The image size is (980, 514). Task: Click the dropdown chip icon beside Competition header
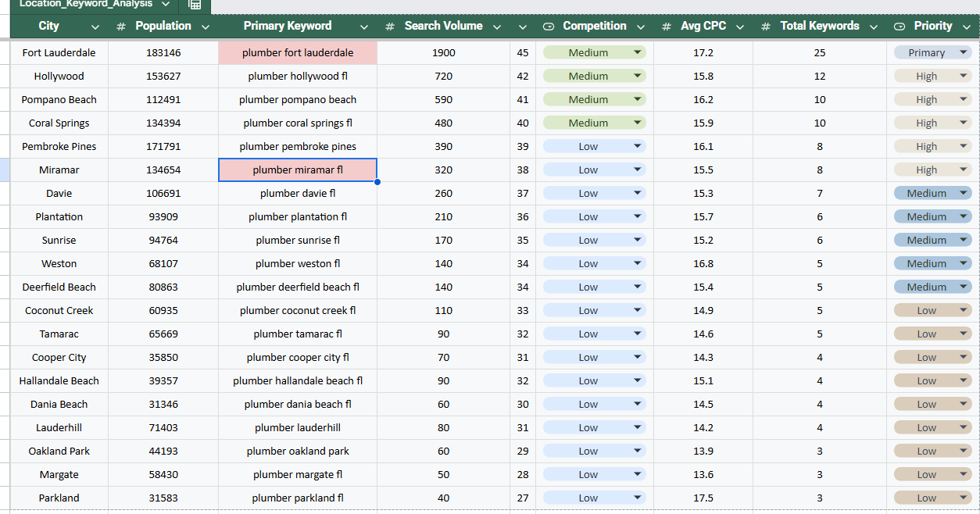click(x=549, y=27)
